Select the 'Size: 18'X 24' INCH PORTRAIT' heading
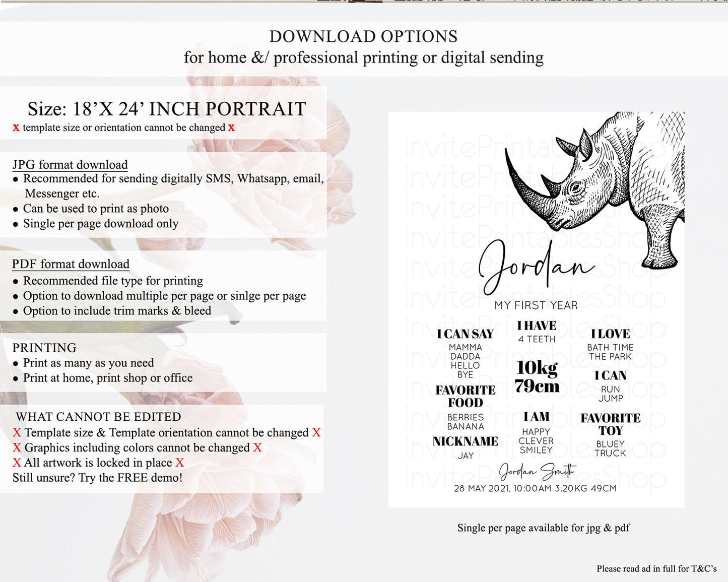Screen dimensions: 728x582 (167, 109)
